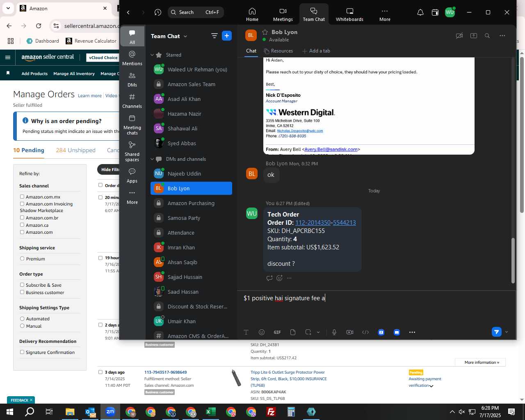
Task: Go back using the Zoom back arrow
Action: (128, 12)
